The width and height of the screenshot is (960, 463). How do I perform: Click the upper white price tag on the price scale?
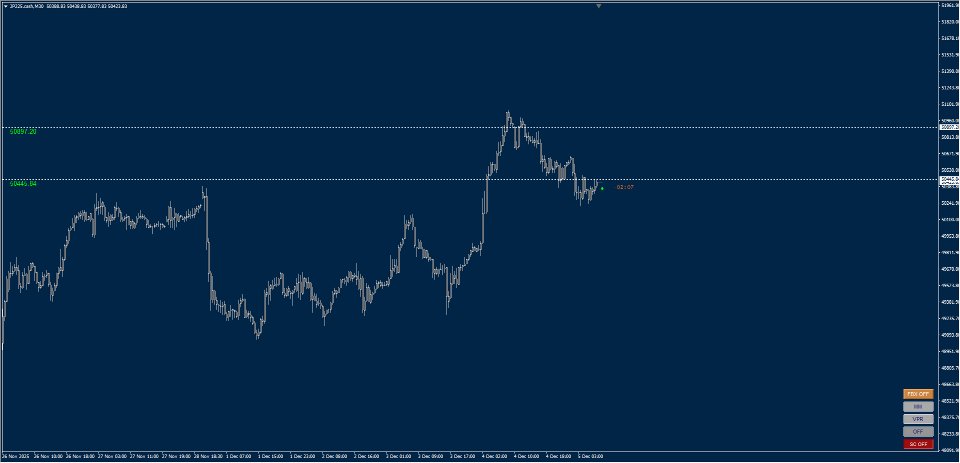tap(948, 127)
